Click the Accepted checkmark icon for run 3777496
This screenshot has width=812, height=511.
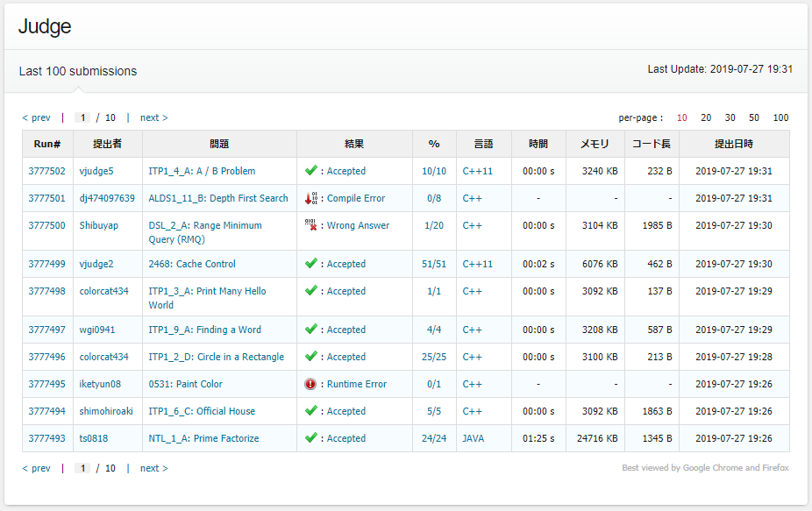click(x=310, y=356)
